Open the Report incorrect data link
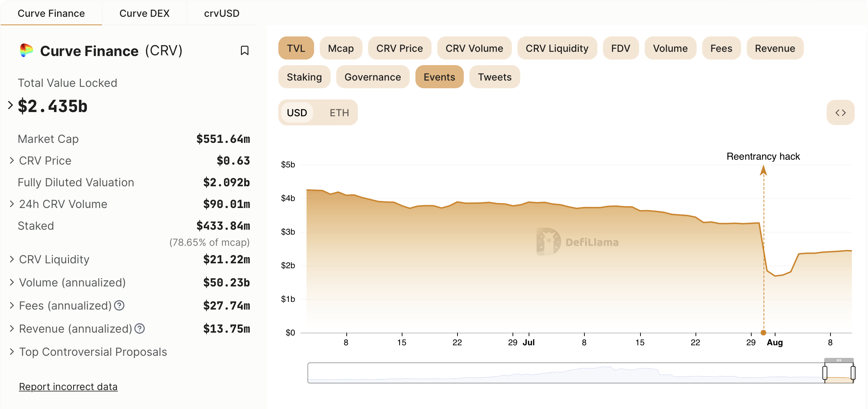 (x=68, y=386)
